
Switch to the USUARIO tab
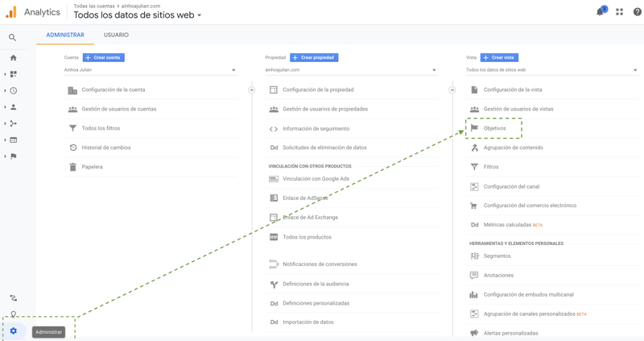pos(116,35)
